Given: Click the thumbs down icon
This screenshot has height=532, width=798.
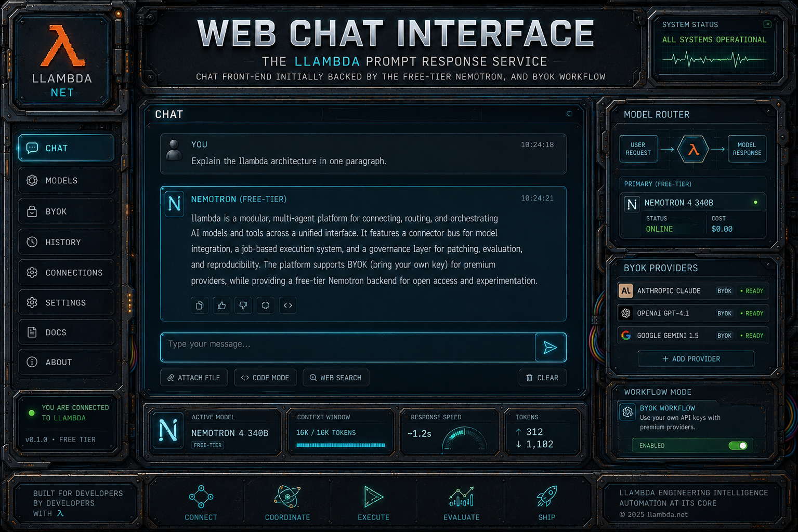Looking at the screenshot, I should [243, 305].
